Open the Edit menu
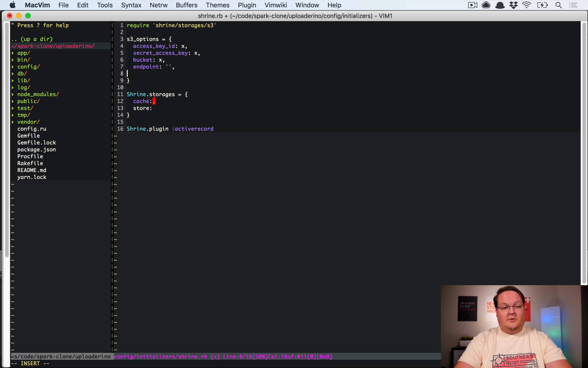This screenshot has width=588, height=368. click(x=83, y=5)
